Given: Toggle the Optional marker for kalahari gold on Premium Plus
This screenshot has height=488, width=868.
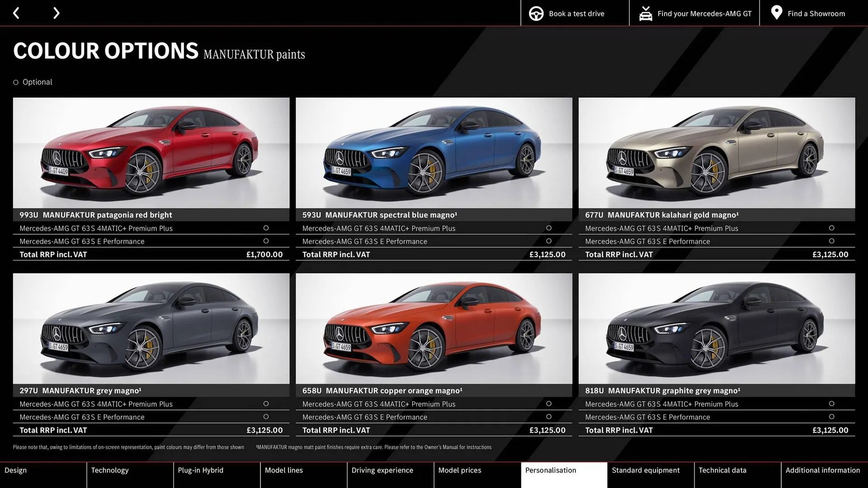Looking at the screenshot, I should click(832, 228).
